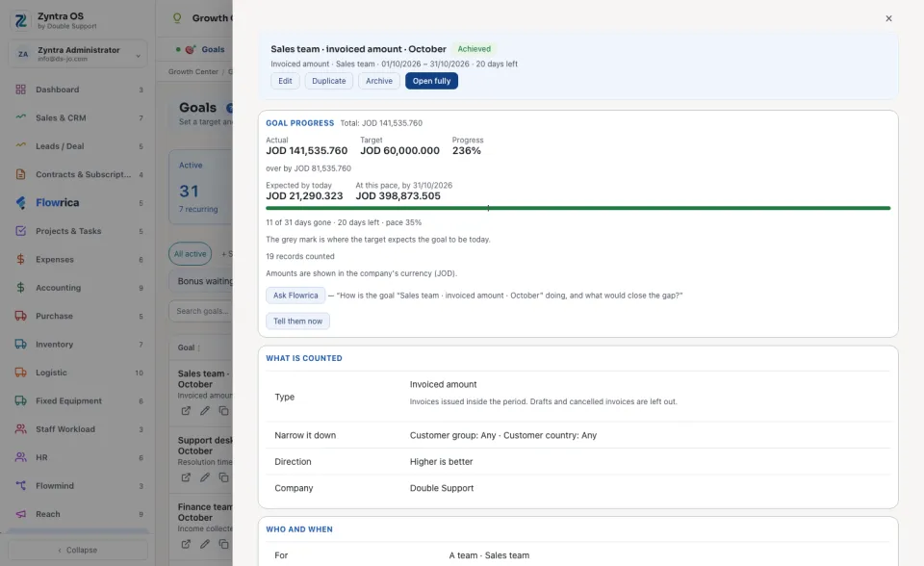The height and width of the screenshot is (566, 924).
Task: Duplicate icon for Finance team goal
Action: [223, 544]
